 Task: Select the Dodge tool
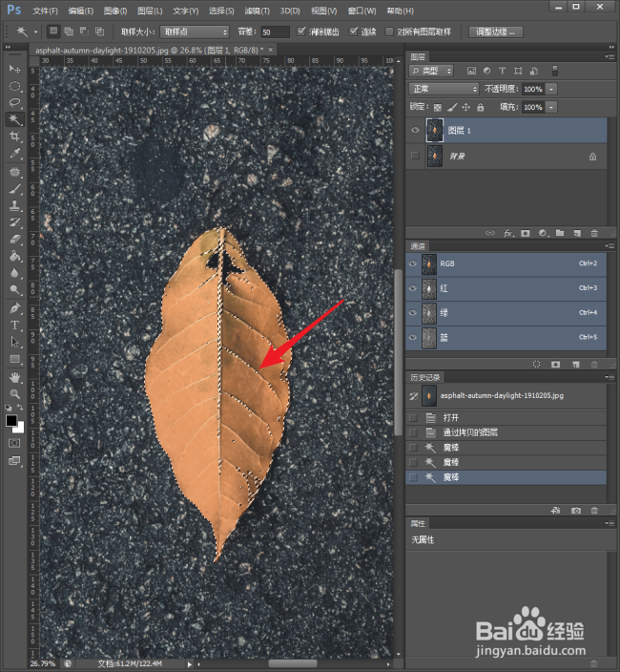(14, 290)
